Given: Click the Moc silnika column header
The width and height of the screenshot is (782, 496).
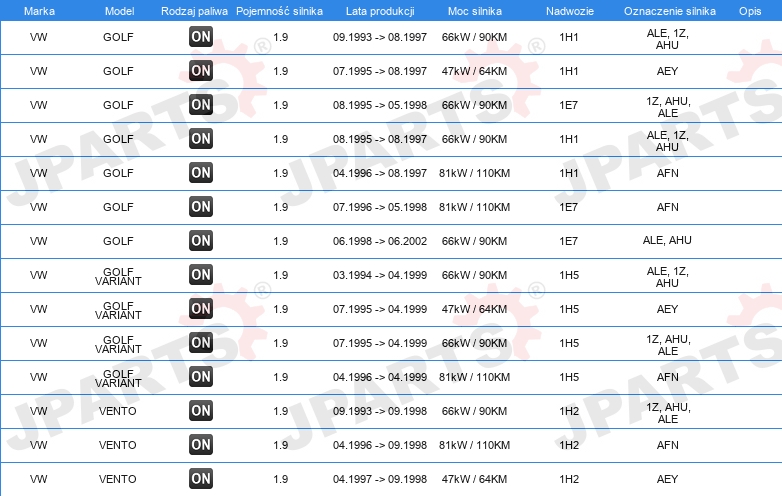Looking at the screenshot, I should [x=475, y=11].
